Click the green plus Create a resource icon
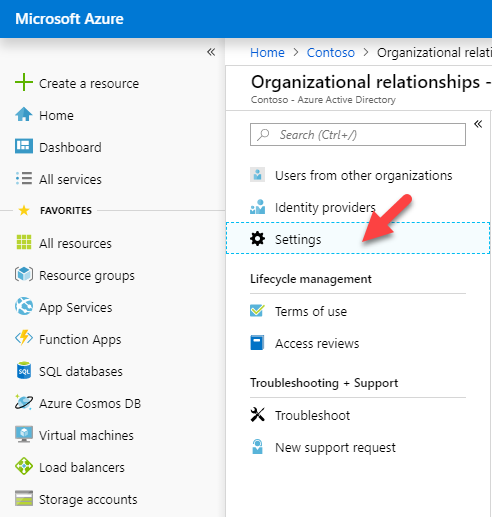This screenshot has width=492, height=517. (x=24, y=82)
